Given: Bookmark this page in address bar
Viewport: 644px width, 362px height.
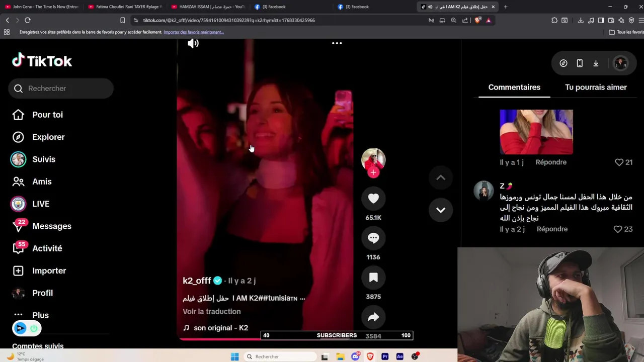Looking at the screenshot, I should (x=122, y=20).
